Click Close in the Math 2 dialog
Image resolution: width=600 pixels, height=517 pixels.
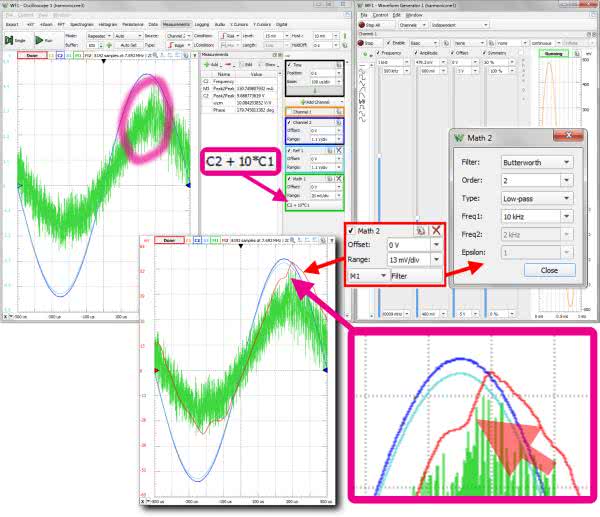549,270
